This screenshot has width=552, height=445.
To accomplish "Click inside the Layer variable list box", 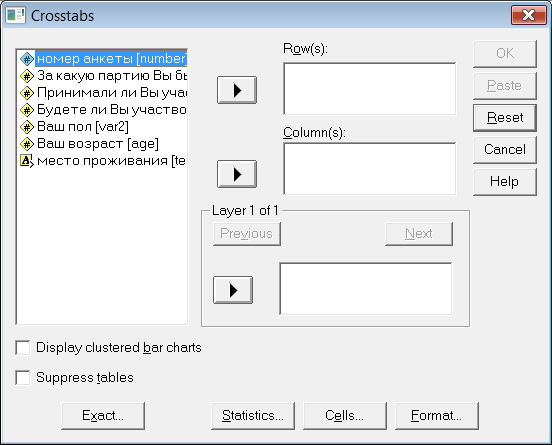I will coord(366,289).
